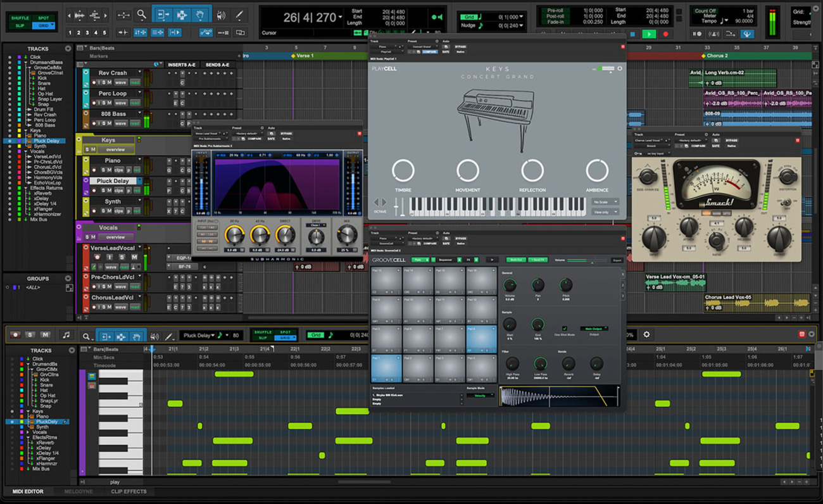The width and height of the screenshot is (823, 504).
Task: Open the Tracks list menu arrow
Action: coord(68,49)
